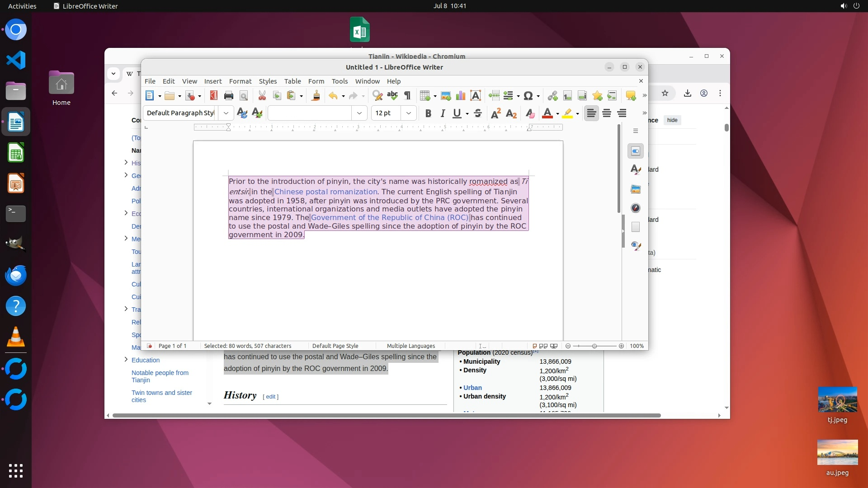Open the tj.jpeg desktop thumbnail

pyautogui.click(x=837, y=400)
